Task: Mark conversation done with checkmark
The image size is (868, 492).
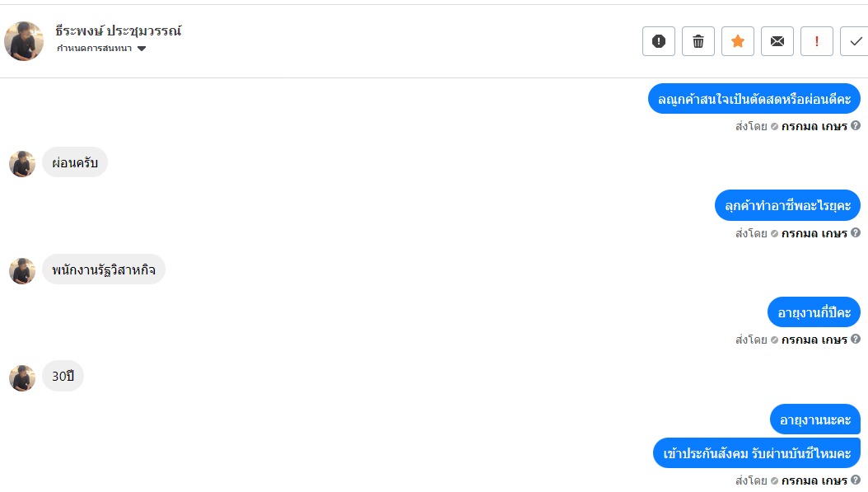Action: tap(855, 41)
